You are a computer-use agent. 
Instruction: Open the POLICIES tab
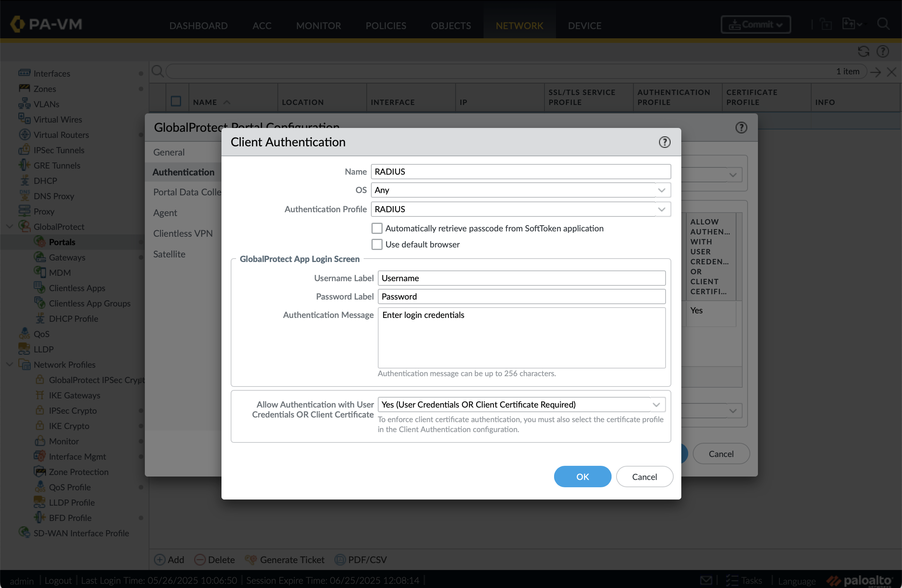[x=385, y=26]
